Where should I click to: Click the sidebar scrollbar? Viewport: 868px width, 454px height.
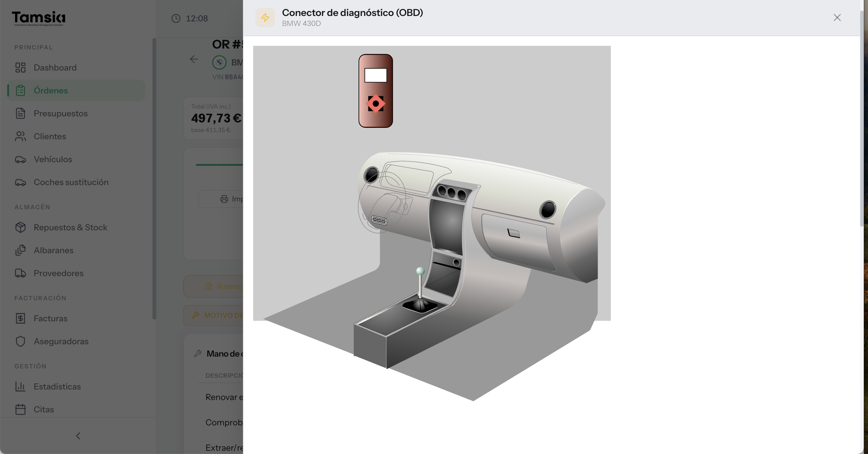(x=154, y=179)
